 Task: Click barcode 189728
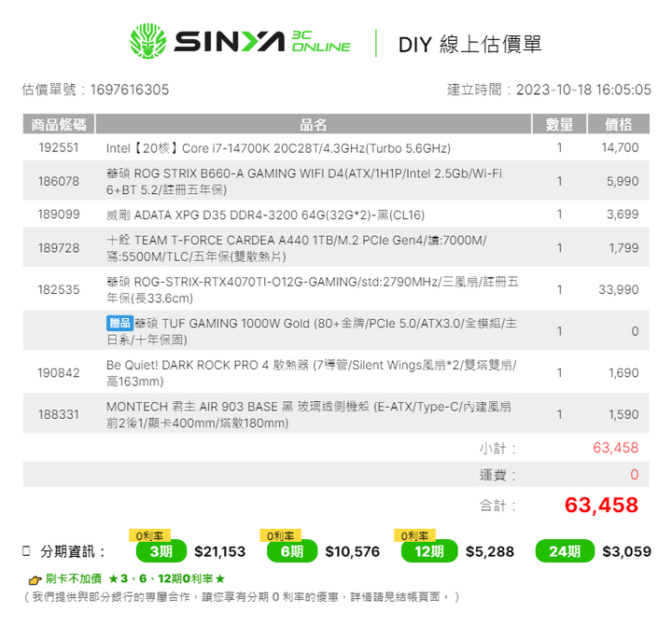[x=59, y=248]
